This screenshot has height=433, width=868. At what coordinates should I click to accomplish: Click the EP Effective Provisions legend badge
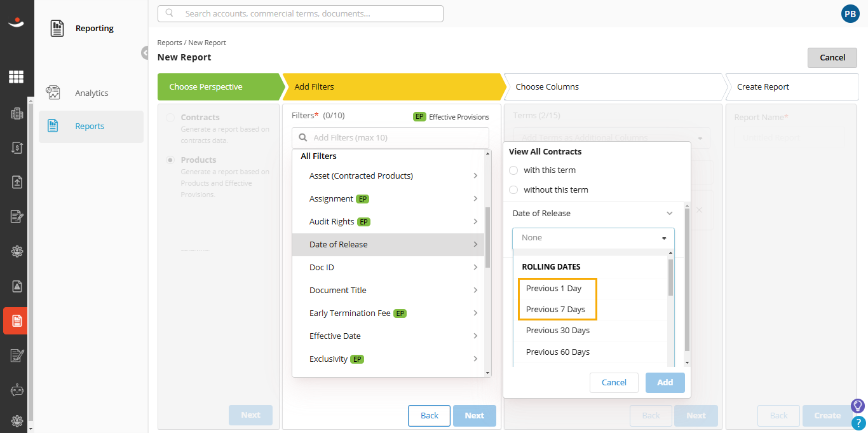point(419,117)
